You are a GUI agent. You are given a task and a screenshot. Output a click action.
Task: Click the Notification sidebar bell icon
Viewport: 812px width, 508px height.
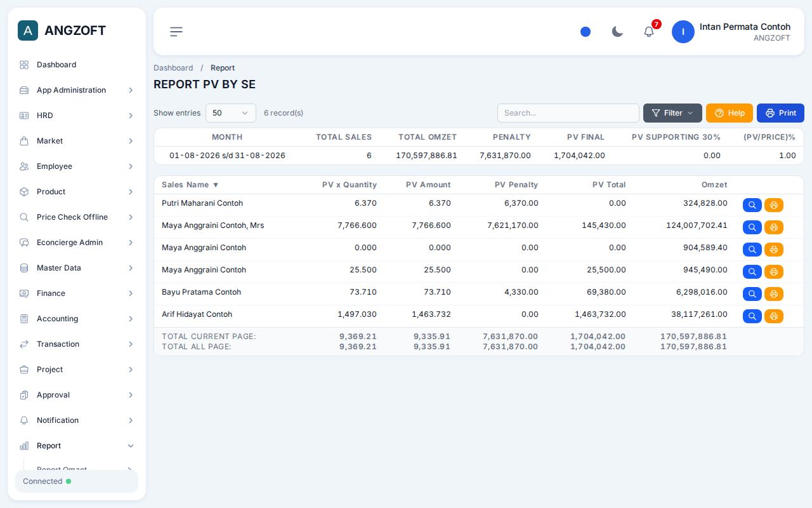coord(24,420)
